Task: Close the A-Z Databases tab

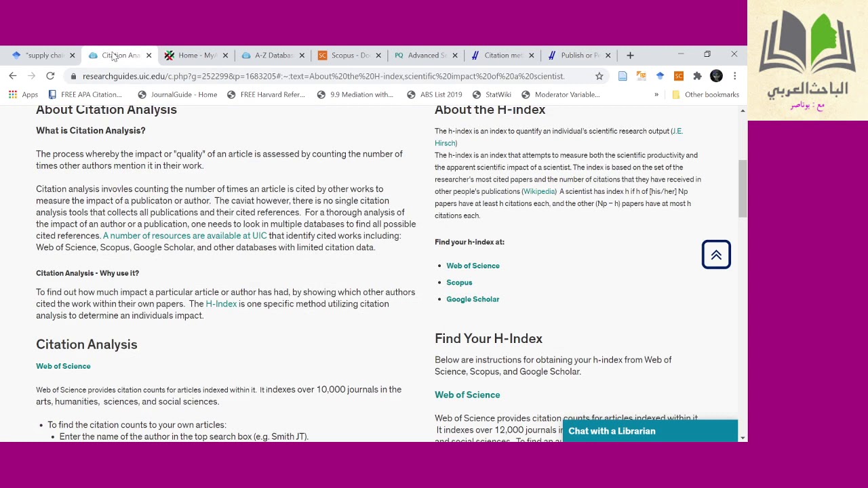Action: 302,56
